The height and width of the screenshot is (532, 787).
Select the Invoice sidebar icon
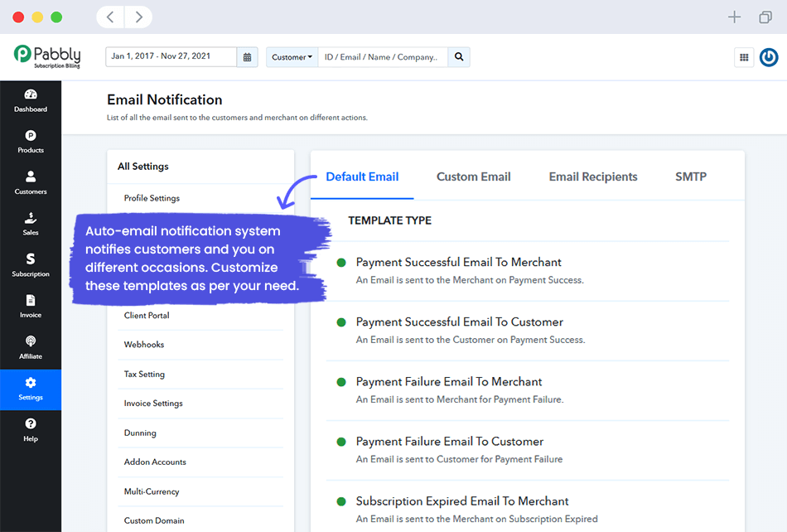(x=31, y=306)
